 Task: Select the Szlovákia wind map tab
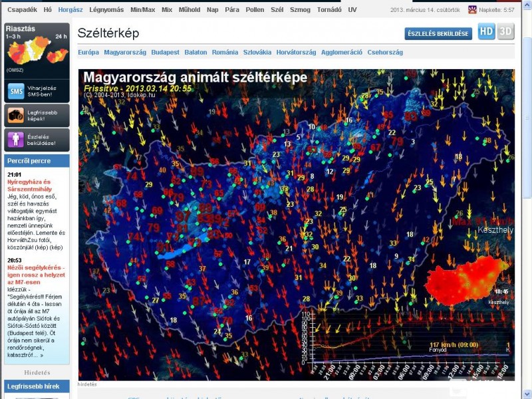[x=257, y=53]
